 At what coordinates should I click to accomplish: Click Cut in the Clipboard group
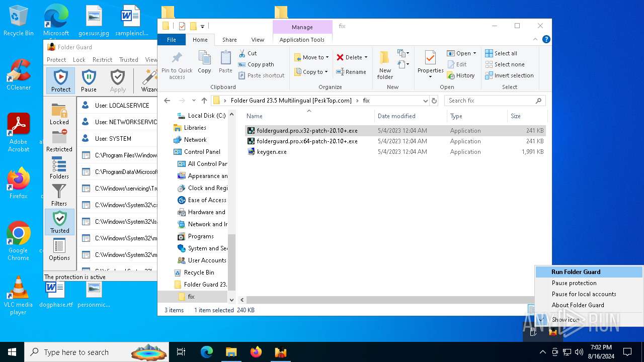pyautogui.click(x=248, y=53)
